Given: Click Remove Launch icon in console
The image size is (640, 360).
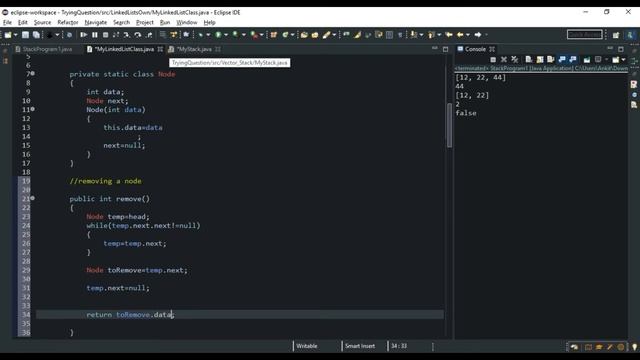Looking at the screenshot, I should (x=504, y=60).
